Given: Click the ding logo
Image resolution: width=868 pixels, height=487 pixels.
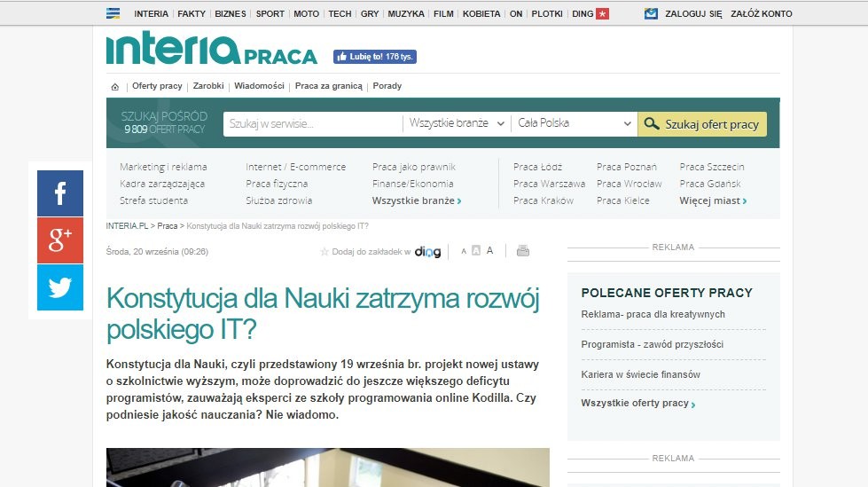Looking at the screenshot, I should (428, 252).
